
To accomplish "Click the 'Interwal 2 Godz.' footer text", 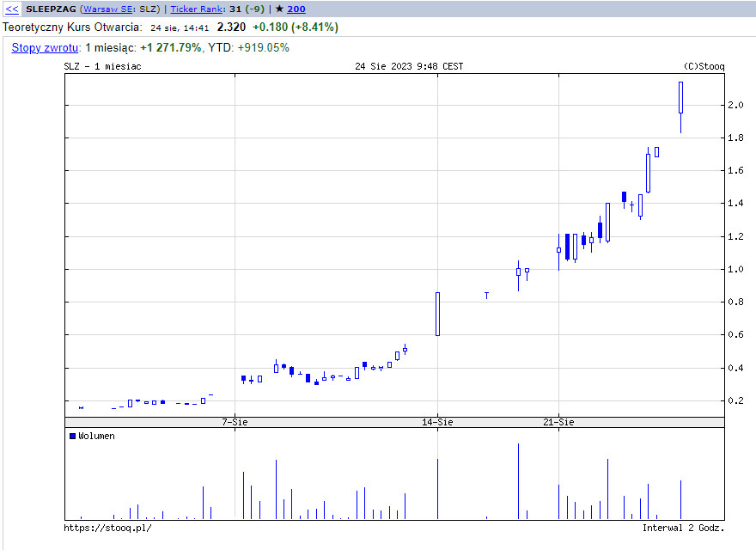I will pos(683,528).
